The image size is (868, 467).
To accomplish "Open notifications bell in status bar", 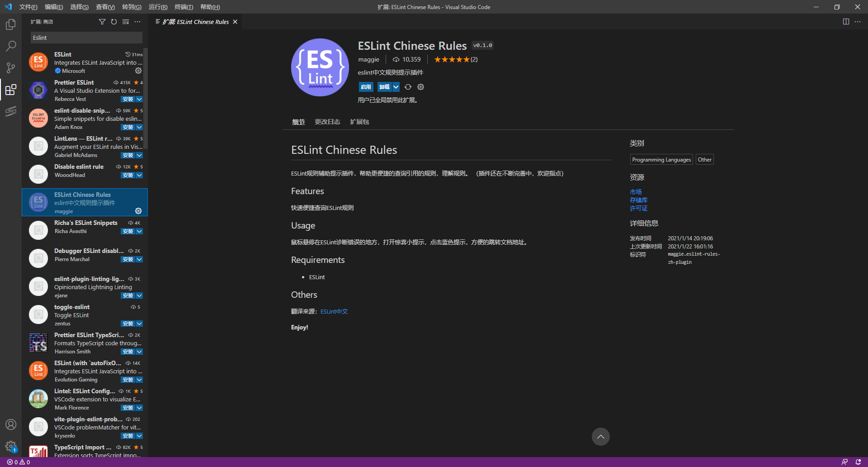I will coord(858,462).
